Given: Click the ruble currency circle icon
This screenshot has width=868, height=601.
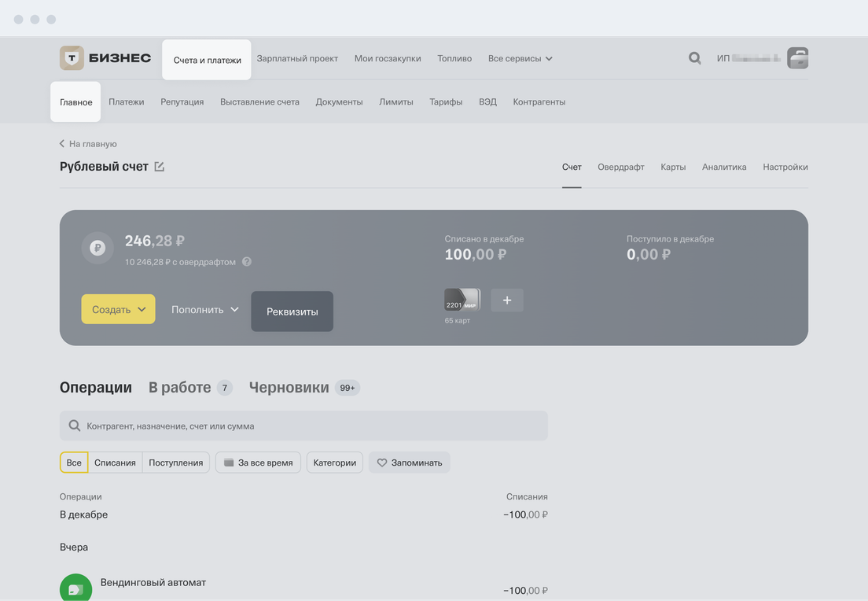Looking at the screenshot, I should (97, 248).
